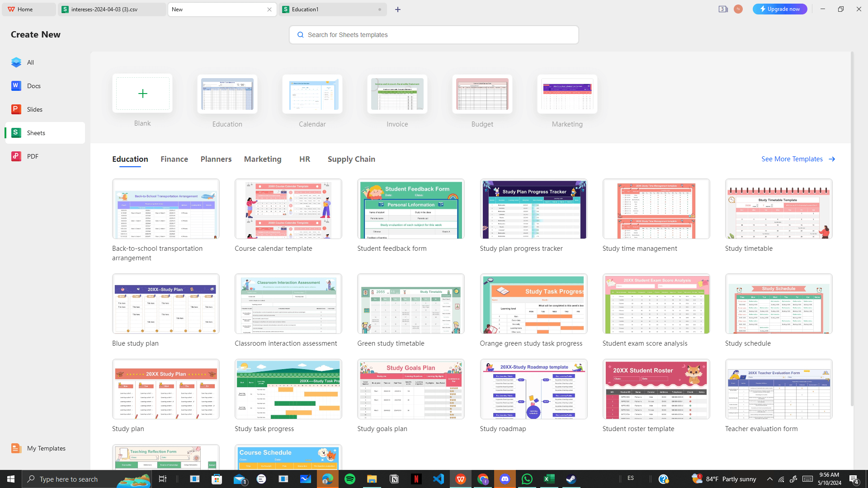Close the New tab
The image size is (868, 488).
tap(269, 9)
